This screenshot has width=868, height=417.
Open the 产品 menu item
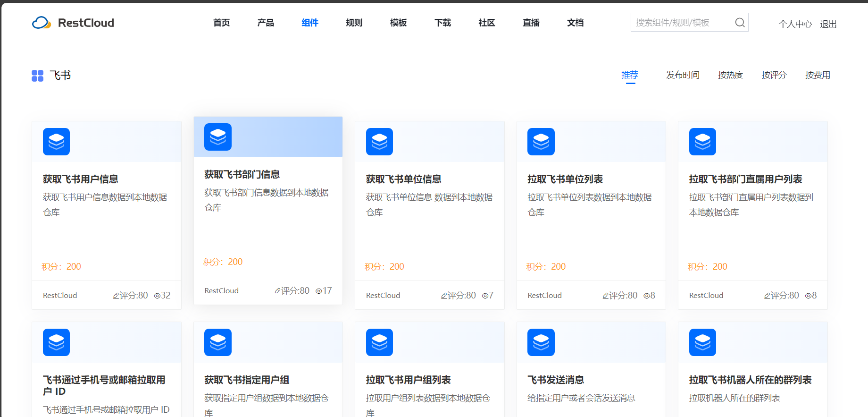[x=266, y=23]
